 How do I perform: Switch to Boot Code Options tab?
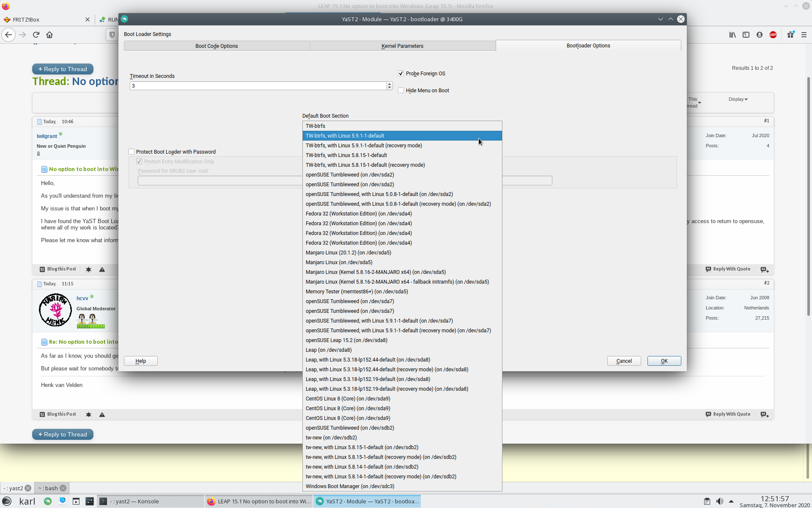click(217, 46)
